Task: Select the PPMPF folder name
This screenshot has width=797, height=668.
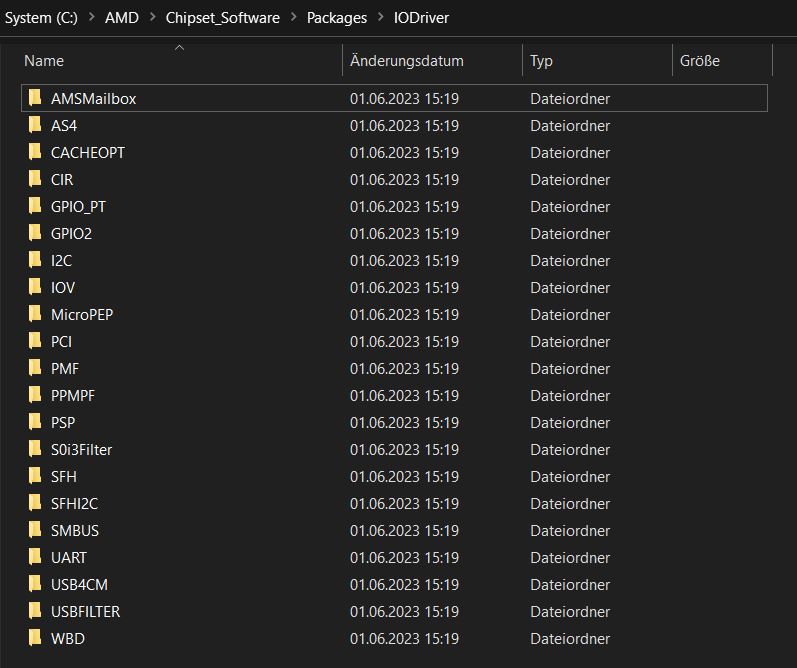Action: (x=73, y=395)
